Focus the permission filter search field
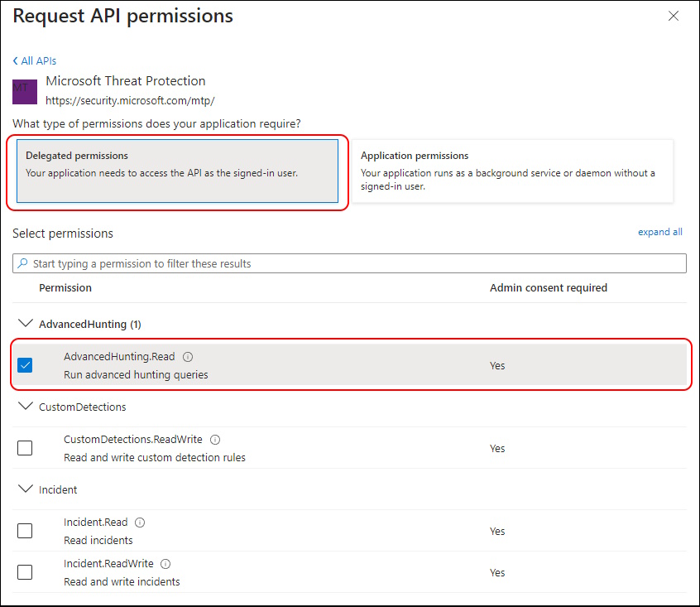Screen dimensions: 700x607 (x=349, y=263)
